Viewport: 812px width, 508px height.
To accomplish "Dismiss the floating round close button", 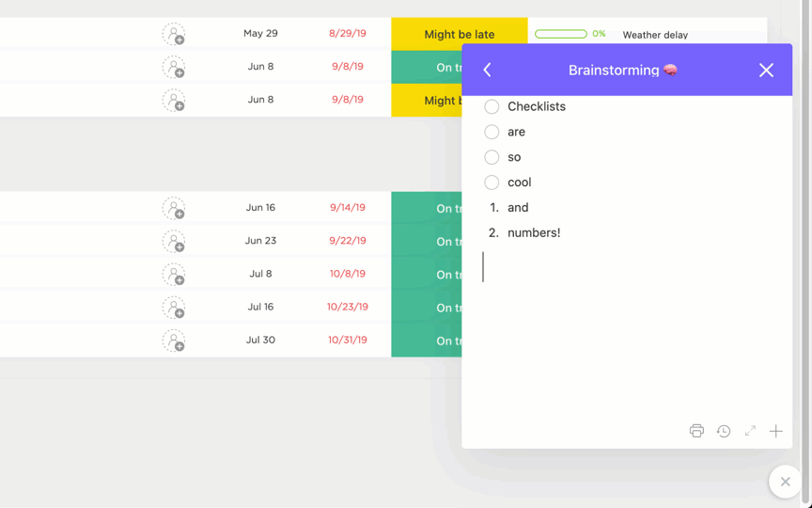I will (x=785, y=482).
